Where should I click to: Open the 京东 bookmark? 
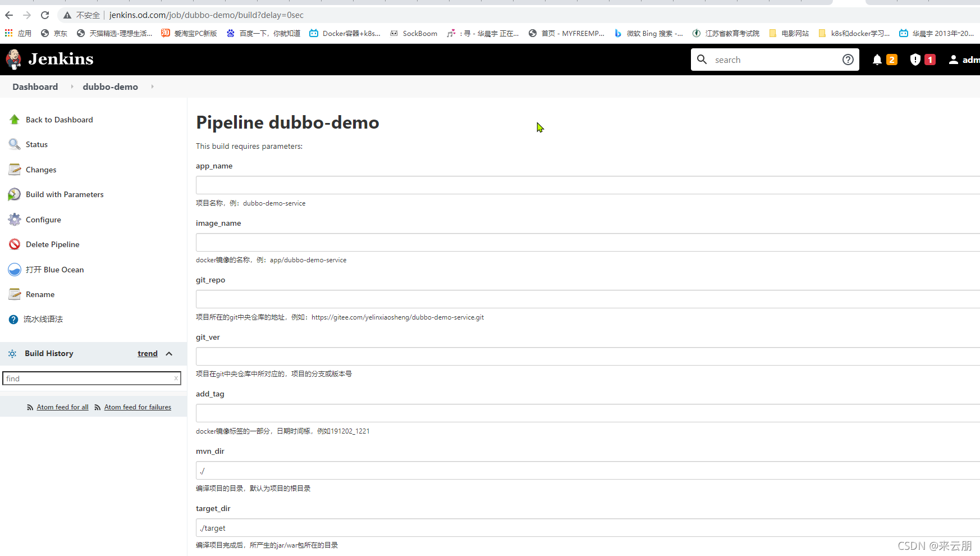pos(54,33)
